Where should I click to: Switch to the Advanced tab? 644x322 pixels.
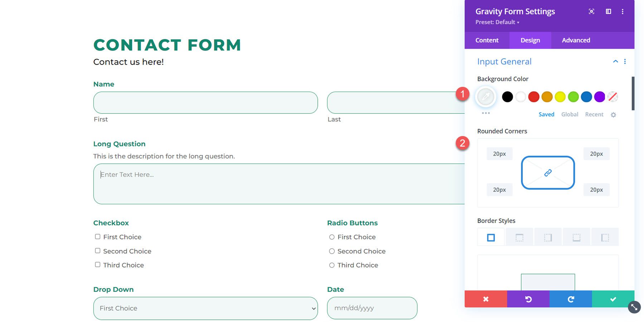[575, 40]
